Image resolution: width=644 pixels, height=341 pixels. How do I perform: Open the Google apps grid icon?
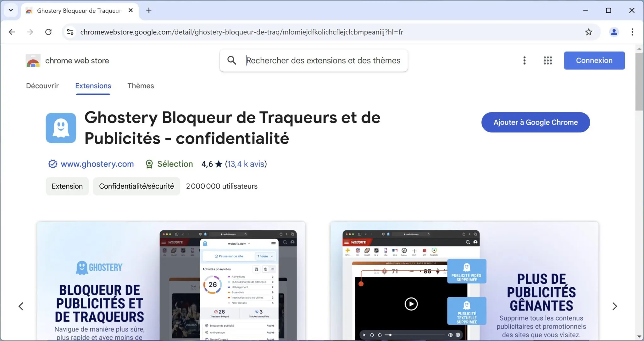tap(547, 60)
